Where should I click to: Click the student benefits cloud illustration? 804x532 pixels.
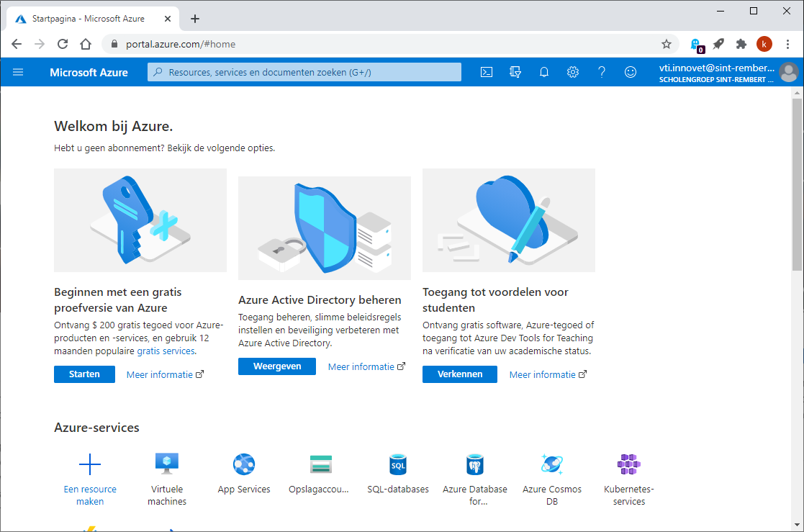[509, 220]
